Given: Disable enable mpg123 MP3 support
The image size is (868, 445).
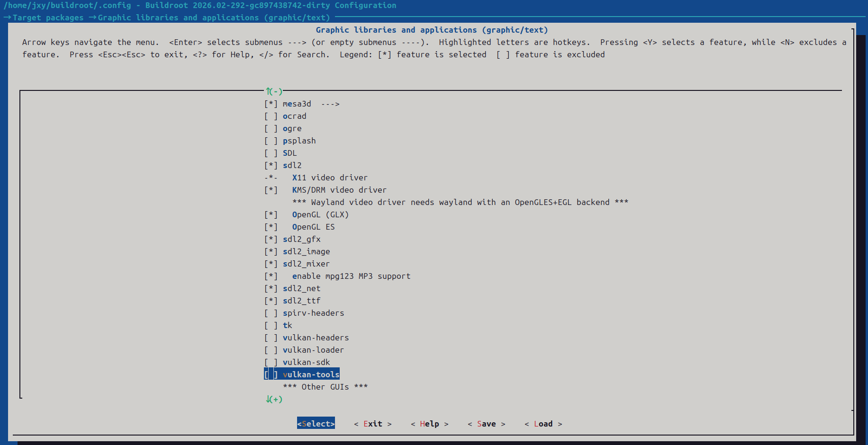Looking at the screenshot, I should 271,276.
